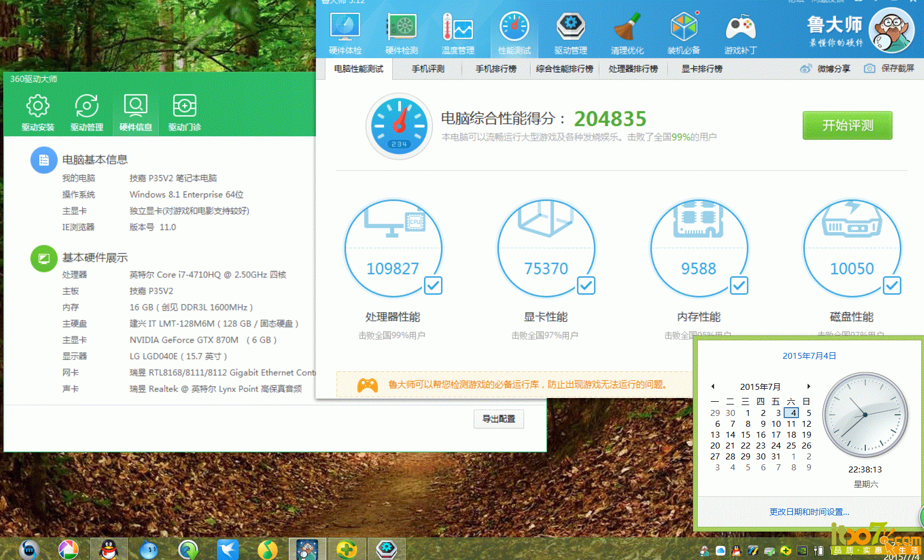Open 更改日期和时间设置 link
Image resolution: width=924 pixels, height=560 pixels.
[x=809, y=512]
